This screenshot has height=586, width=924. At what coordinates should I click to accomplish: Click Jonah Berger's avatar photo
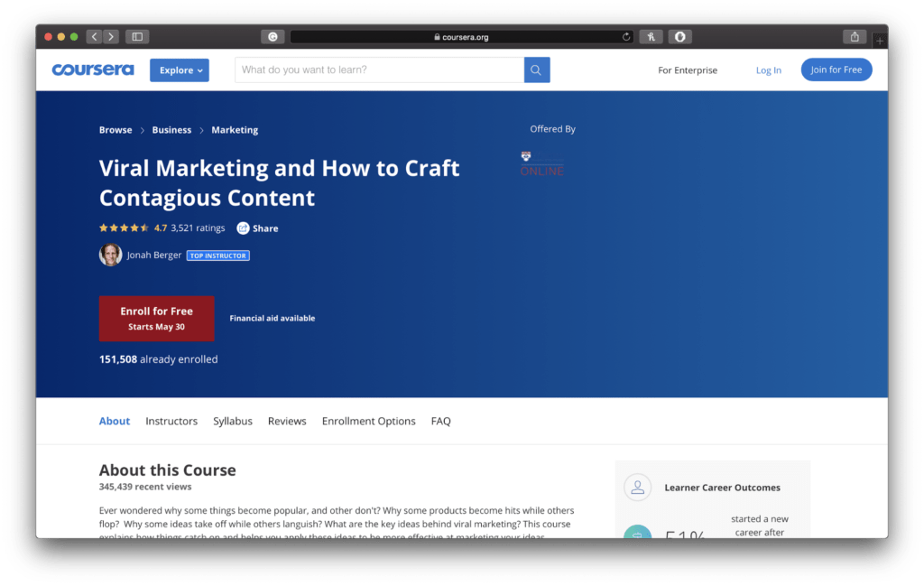coord(110,255)
